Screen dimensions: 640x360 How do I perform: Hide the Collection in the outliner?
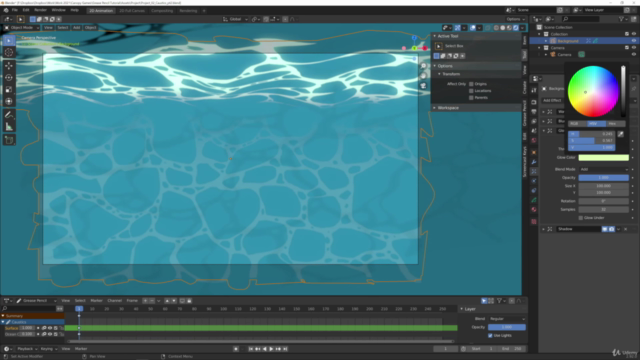634,34
